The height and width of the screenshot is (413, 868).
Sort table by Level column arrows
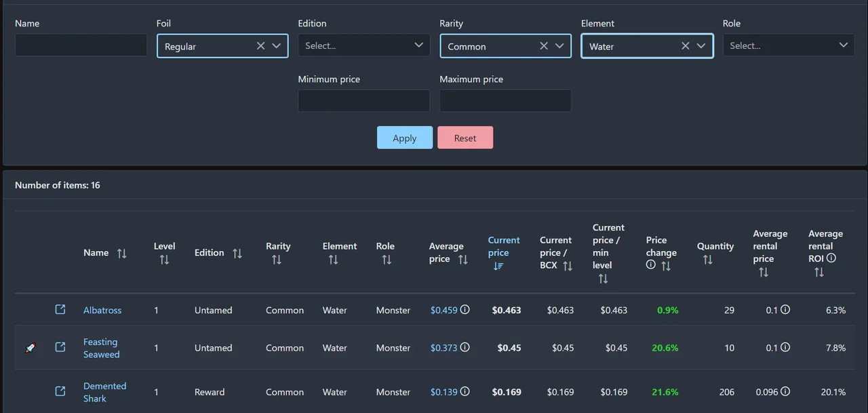coord(164,260)
